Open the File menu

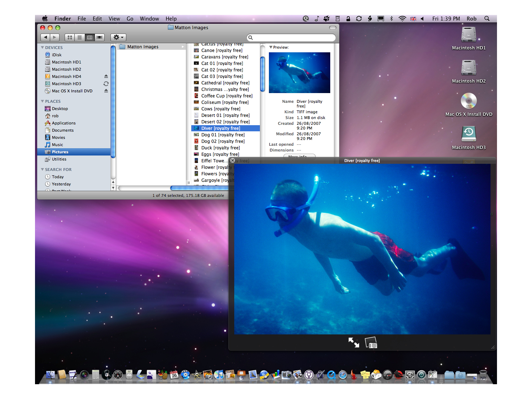82,19
